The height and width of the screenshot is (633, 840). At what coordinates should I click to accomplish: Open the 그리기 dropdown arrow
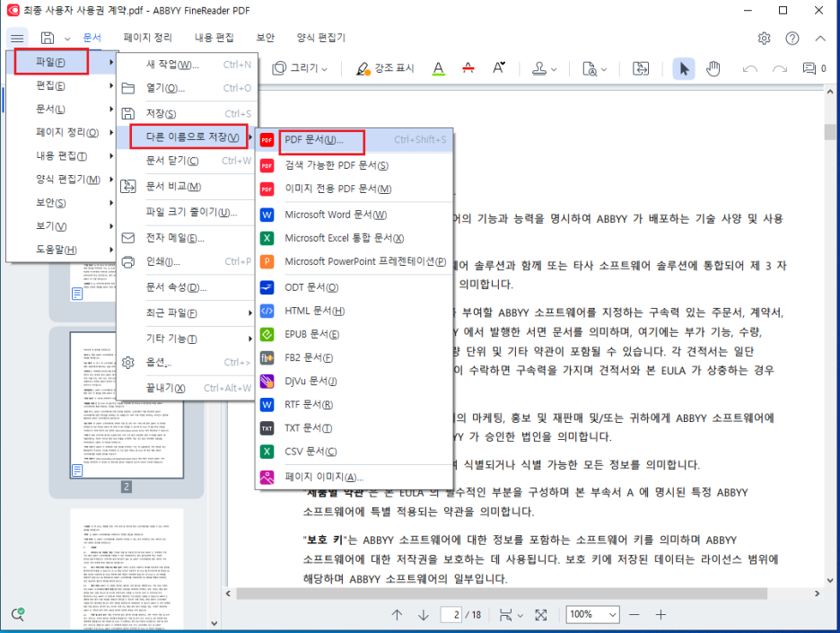tap(324, 69)
